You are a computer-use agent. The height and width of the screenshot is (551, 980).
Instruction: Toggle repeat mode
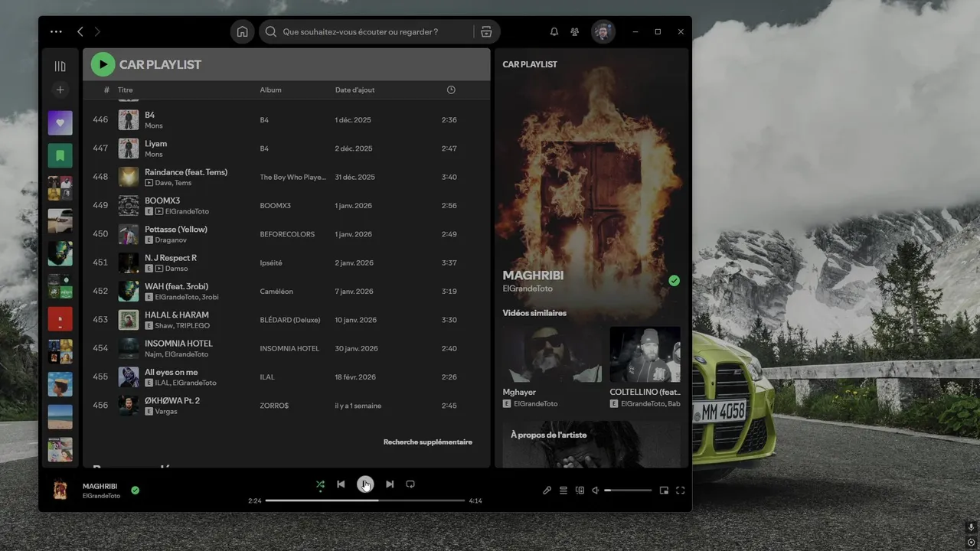point(410,484)
